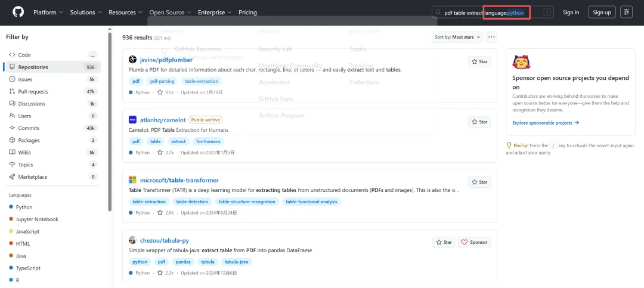Screen dimensions: 644x288
Task: Click the for-humans topic tag
Action: pos(208,141)
